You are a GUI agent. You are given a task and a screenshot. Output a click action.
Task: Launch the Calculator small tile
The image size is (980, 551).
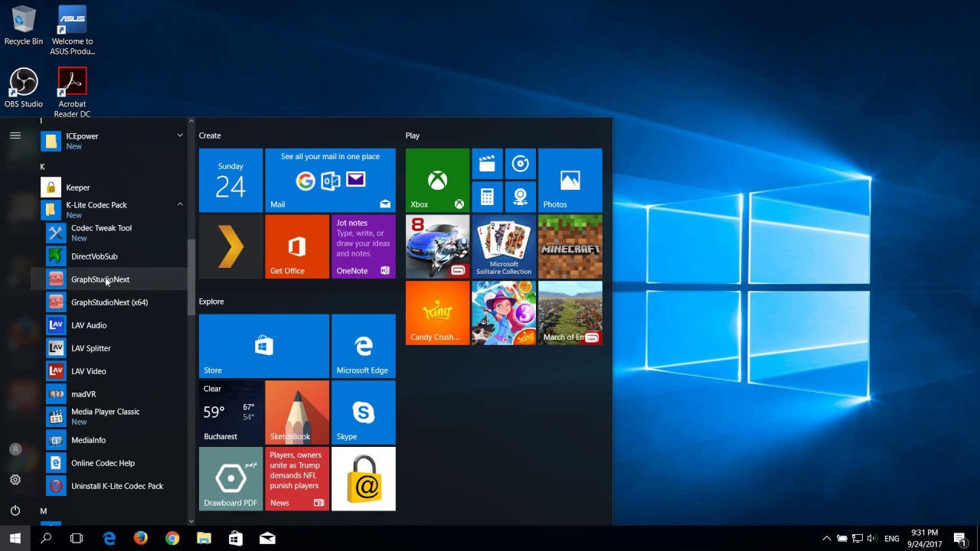click(487, 197)
